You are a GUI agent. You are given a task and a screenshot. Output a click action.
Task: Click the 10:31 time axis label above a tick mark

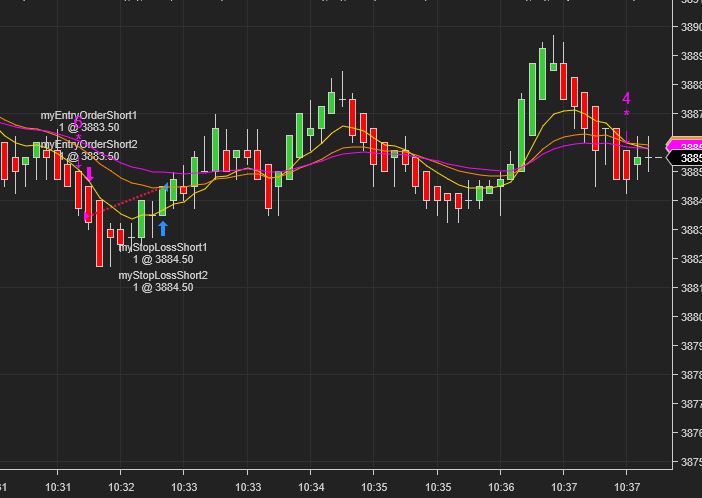click(58, 487)
